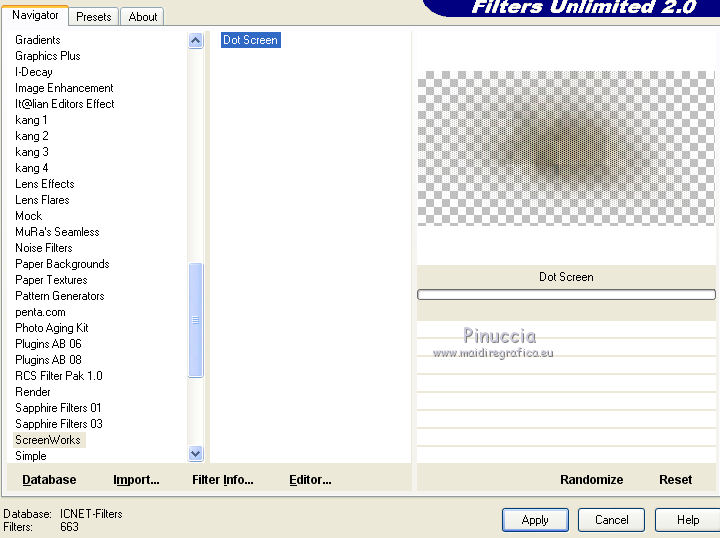
Task: Click the category list scroll up arrow
Action: click(196, 41)
